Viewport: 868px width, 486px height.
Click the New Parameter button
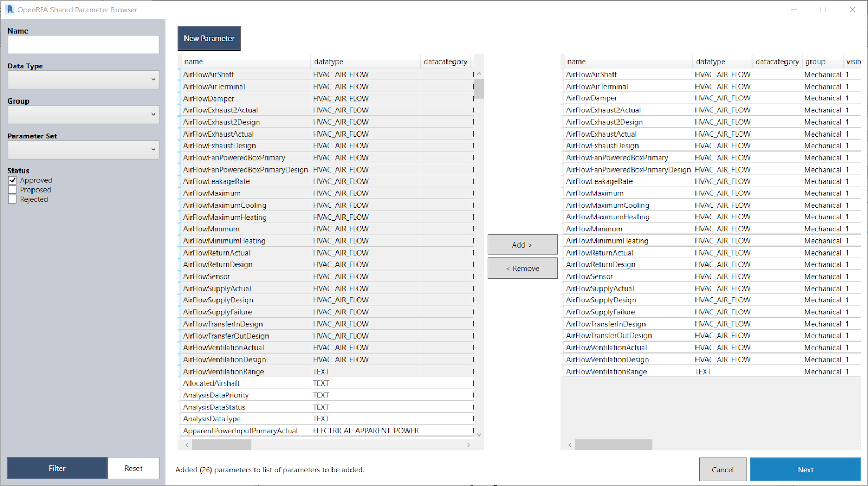209,38
